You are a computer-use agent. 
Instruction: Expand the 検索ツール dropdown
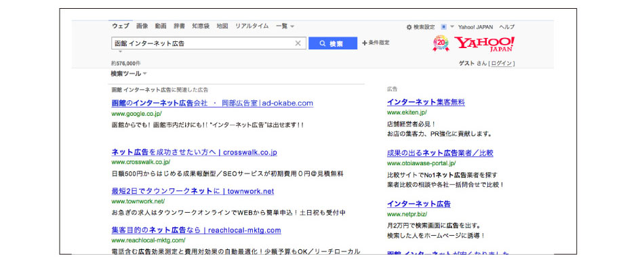[x=129, y=73]
